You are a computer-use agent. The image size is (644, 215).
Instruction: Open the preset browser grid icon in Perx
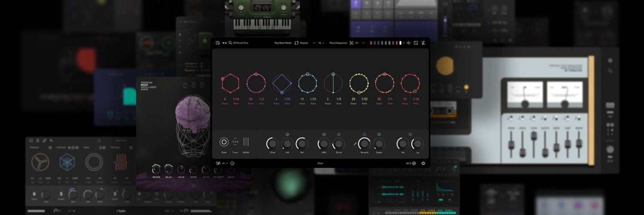[x=218, y=43]
